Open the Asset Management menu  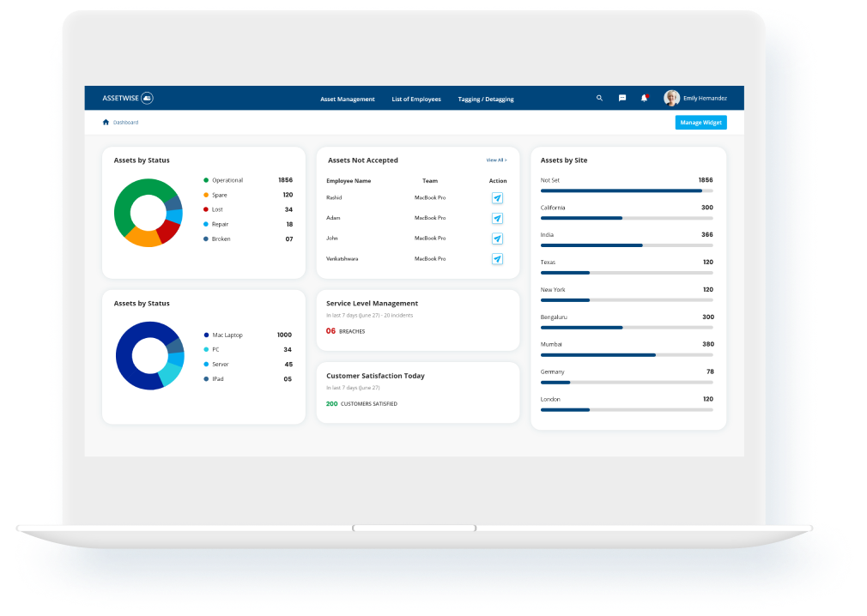347,100
